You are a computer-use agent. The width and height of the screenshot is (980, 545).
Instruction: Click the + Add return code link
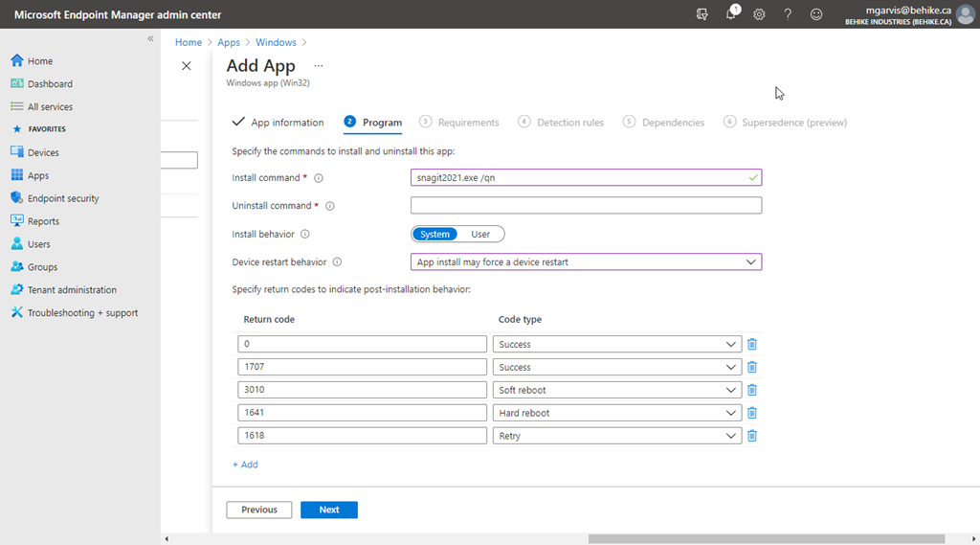tap(245, 465)
